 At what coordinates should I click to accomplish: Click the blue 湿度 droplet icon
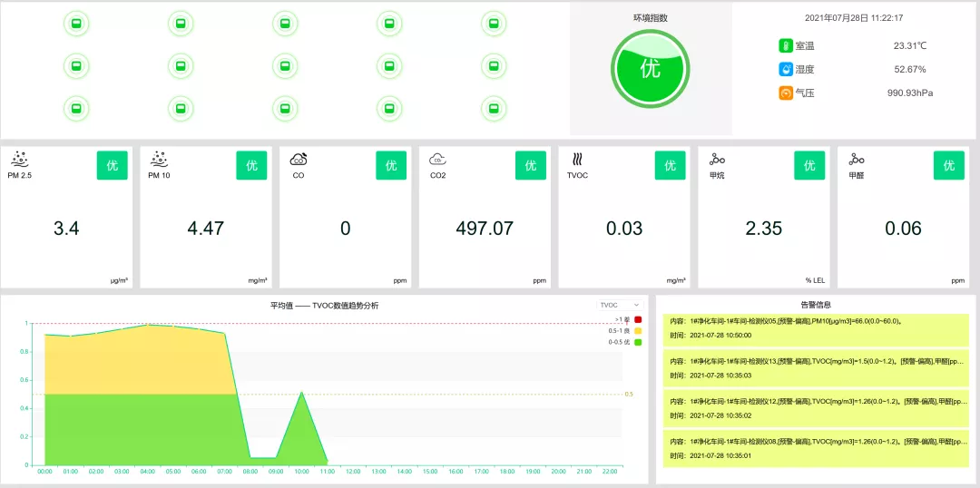[786, 69]
